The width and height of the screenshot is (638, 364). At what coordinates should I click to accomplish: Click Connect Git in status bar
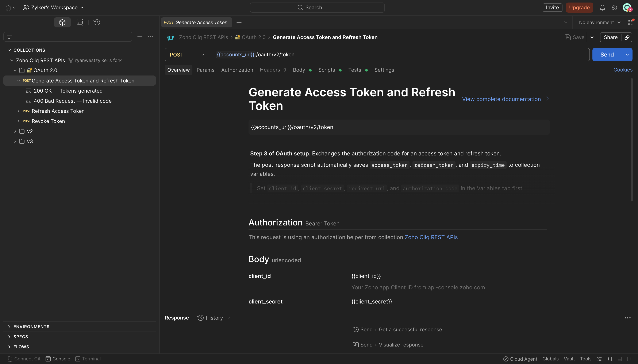coord(24,359)
